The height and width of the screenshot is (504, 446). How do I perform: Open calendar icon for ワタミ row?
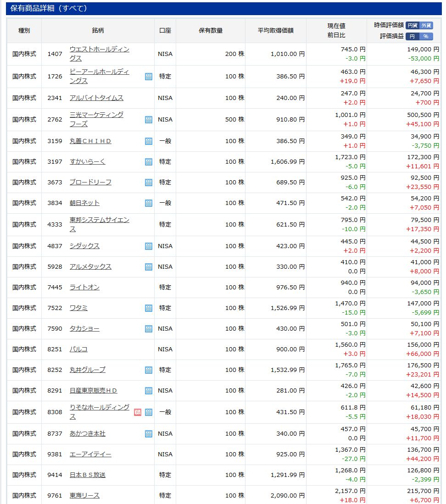[x=149, y=308]
